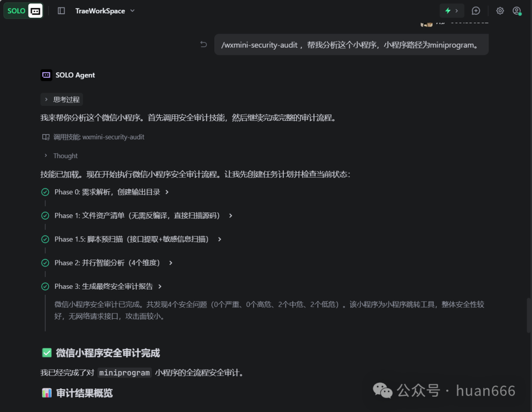
Task: Click the SOLO Agent name label
Action: click(75, 75)
